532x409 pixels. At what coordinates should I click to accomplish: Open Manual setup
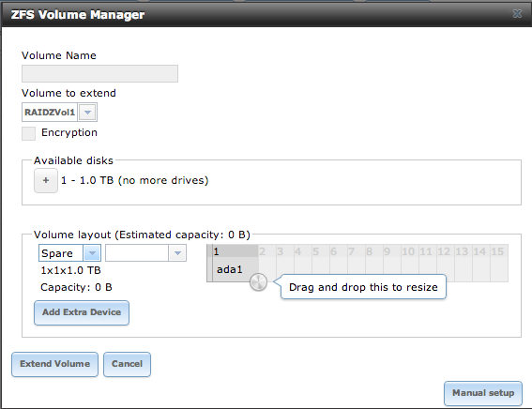tap(483, 393)
